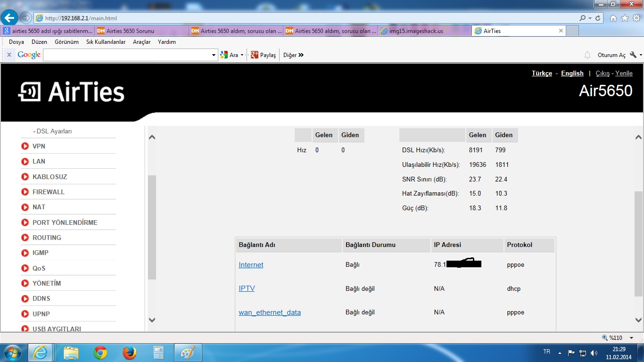The image size is (644, 362).
Task: Click the red arrow icon beside DDNS
Action: click(x=25, y=298)
